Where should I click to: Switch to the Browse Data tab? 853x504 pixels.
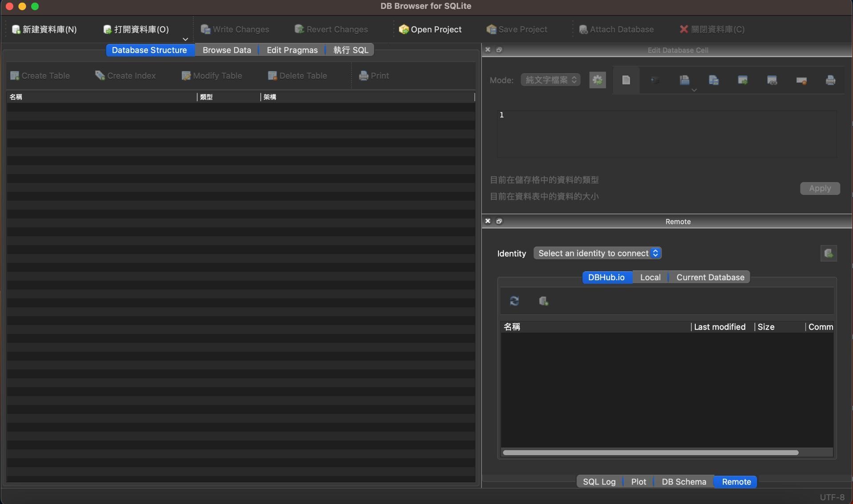click(x=227, y=50)
